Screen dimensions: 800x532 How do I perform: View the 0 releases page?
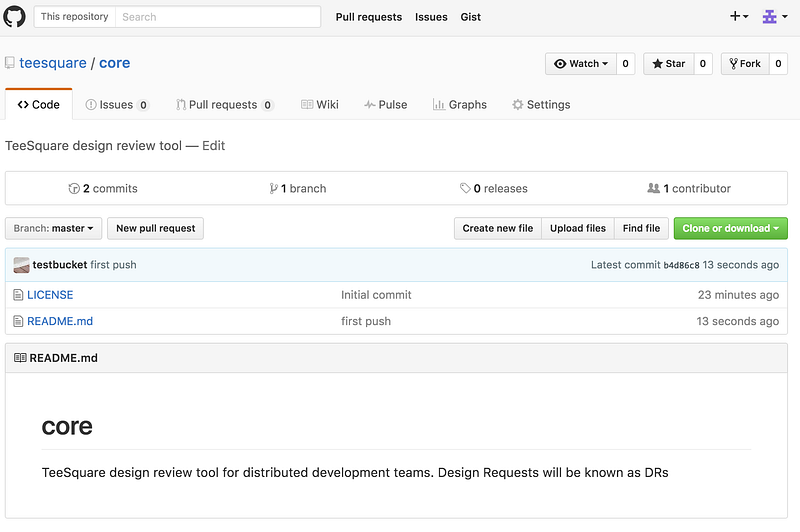(x=494, y=188)
